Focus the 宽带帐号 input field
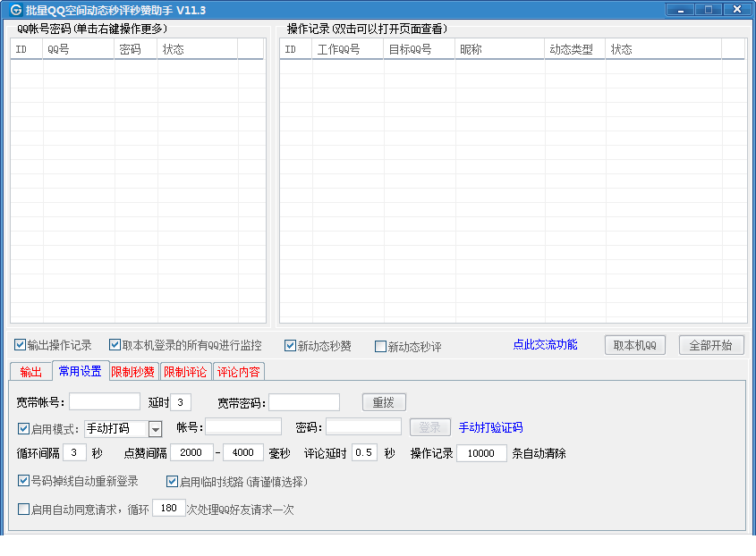756x556 pixels. pos(105,402)
